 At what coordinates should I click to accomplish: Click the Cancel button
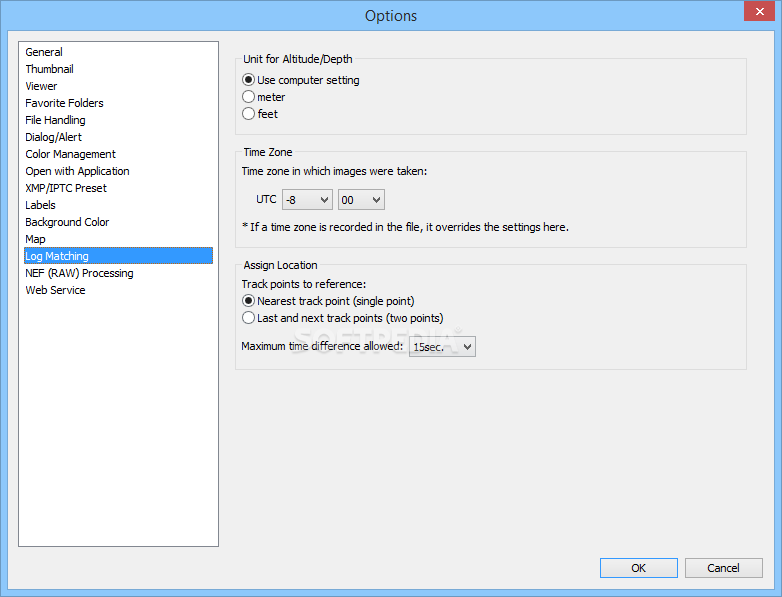click(723, 568)
